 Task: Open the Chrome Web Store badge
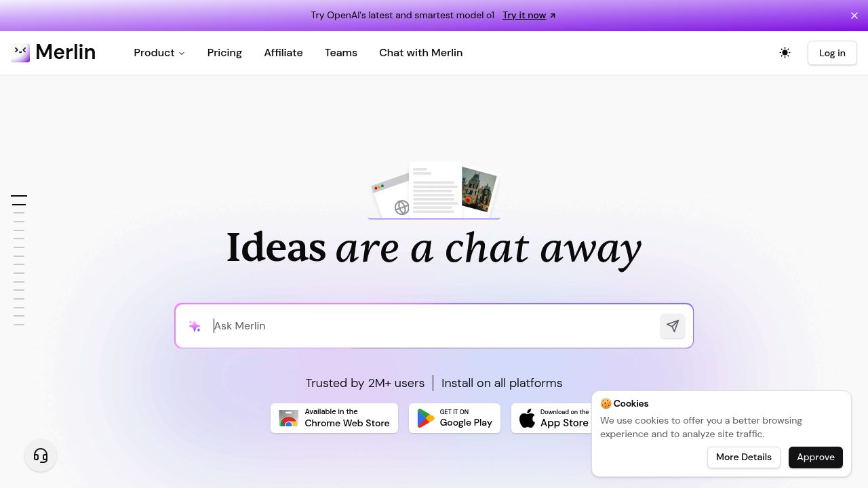pyautogui.click(x=334, y=418)
